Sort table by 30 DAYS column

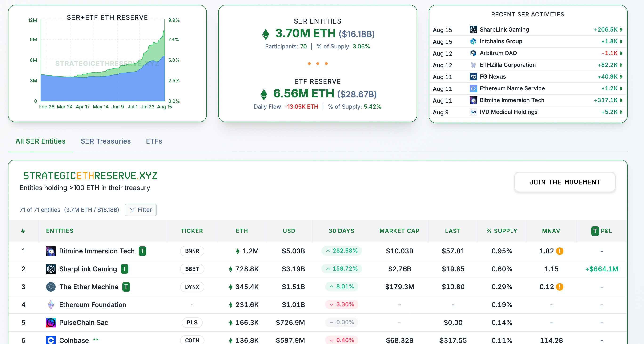tap(341, 231)
